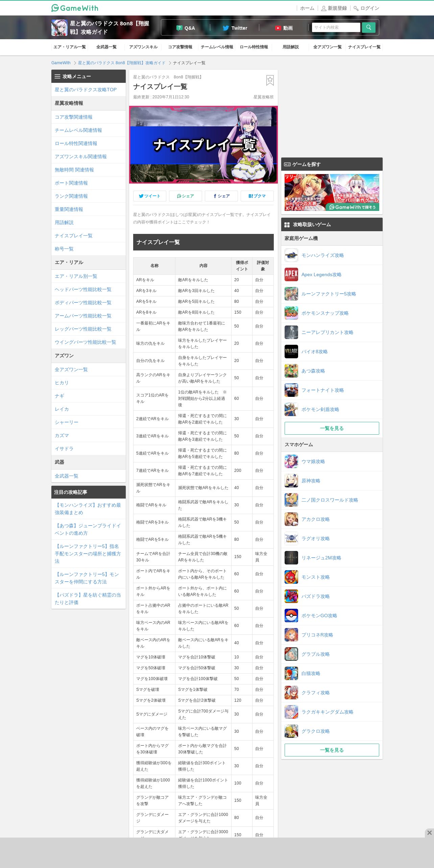Click the GameWith logo in the header
This screenshot has width=434, height=868.
coord(75,8)
